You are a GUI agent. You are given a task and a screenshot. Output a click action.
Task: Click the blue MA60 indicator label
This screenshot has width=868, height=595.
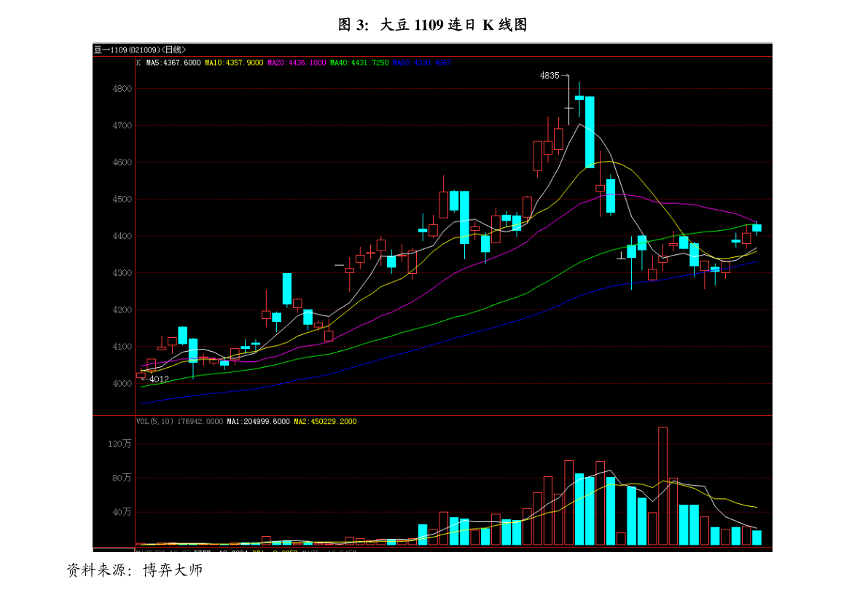(422, 63)
